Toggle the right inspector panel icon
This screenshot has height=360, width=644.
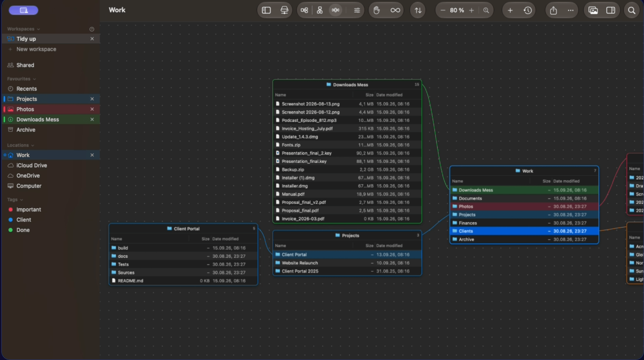pyautogui.click(x=611, y=10)
